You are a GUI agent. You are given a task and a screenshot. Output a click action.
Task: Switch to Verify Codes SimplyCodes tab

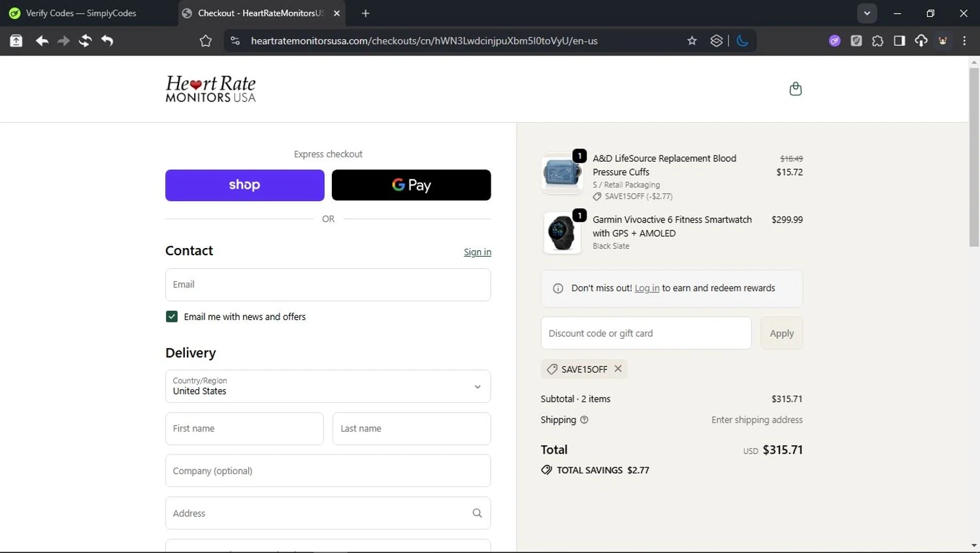pos(82,13)
